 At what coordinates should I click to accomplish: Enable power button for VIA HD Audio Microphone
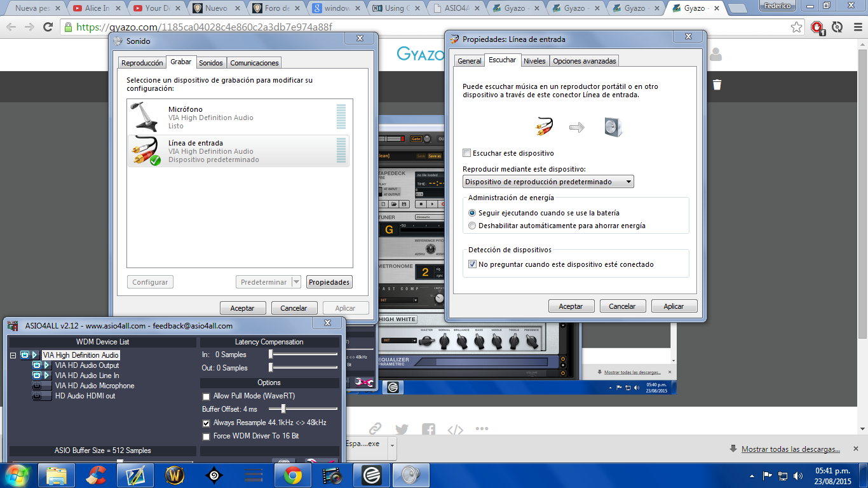coord(37,386)
